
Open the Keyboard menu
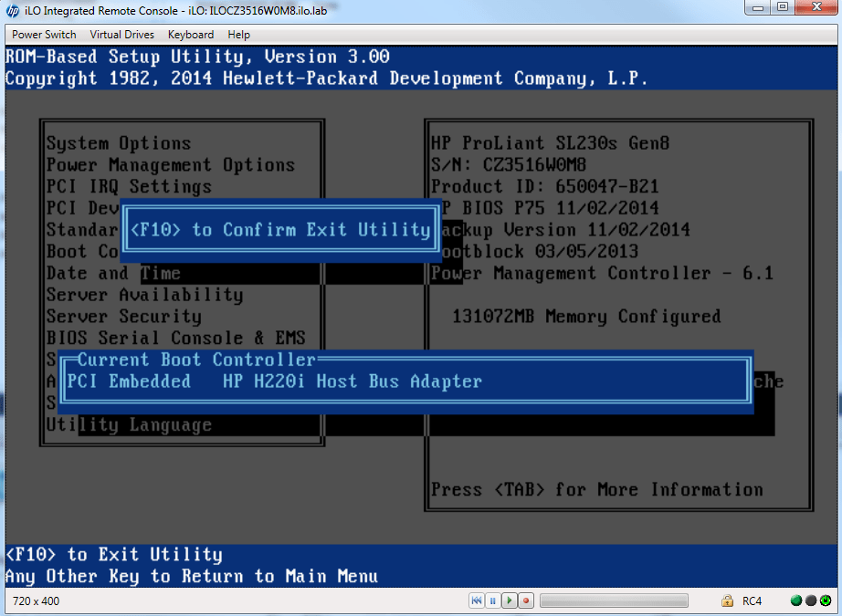[191, 35]
